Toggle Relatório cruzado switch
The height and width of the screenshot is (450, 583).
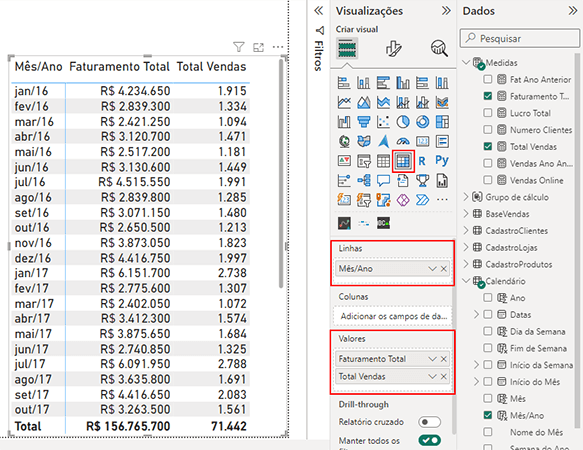[429, 422]
